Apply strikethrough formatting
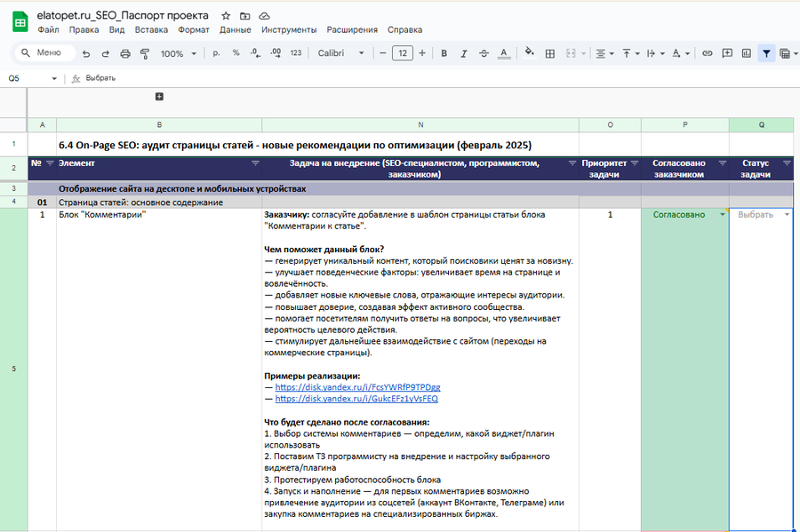Screen dimensions: 800x532 tap(483, 53)
